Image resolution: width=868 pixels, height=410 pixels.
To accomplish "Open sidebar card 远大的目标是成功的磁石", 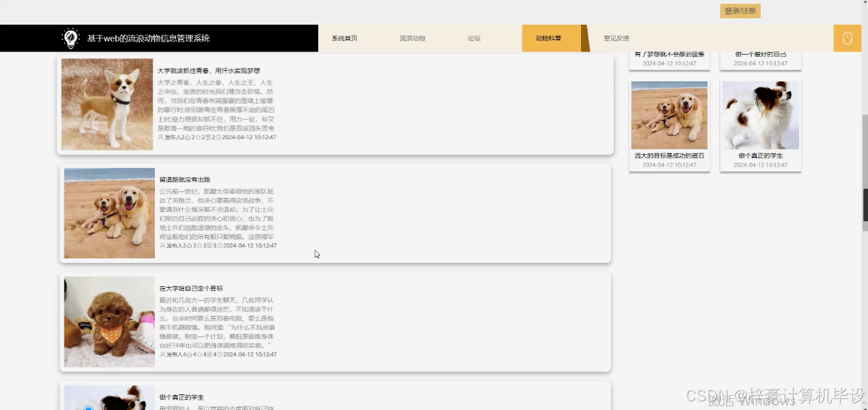I will tap(670, 156).
